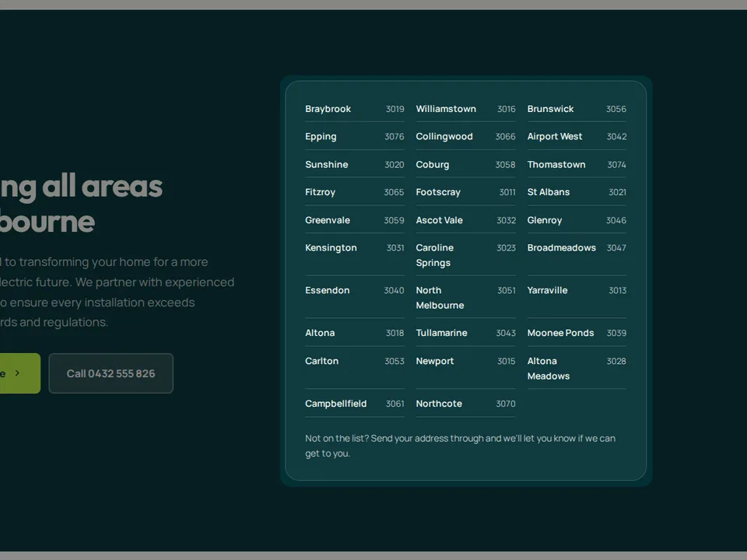Click the Sunshine suburb name
The image size is (747, 560).
[326, 164]
